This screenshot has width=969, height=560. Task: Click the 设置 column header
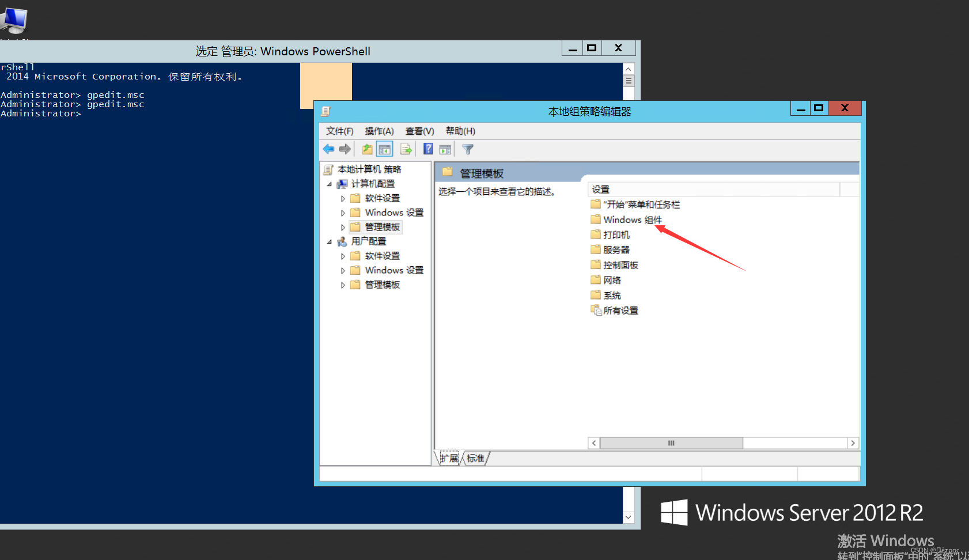click(x=713, y=190)
